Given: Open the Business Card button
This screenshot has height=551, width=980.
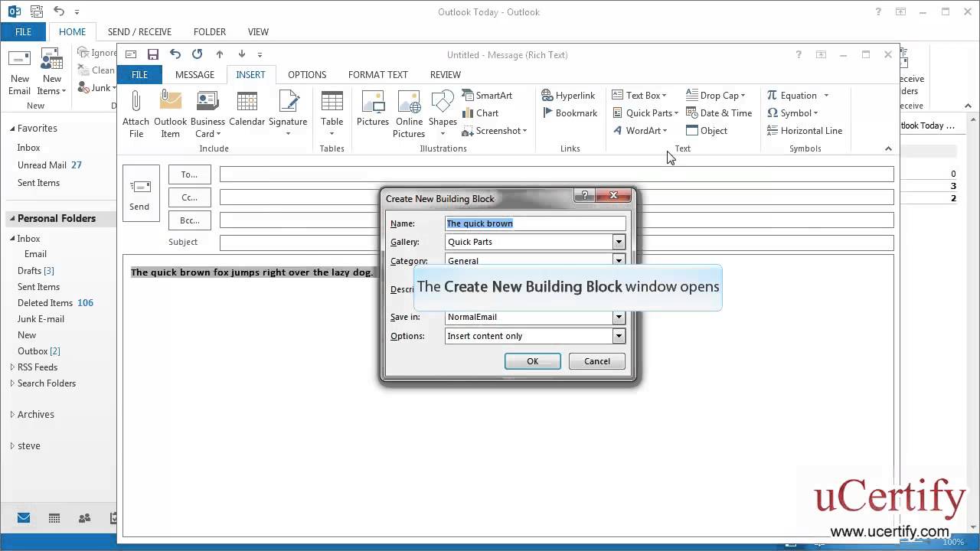Looking at the screenshot, I should pos(207,115).
